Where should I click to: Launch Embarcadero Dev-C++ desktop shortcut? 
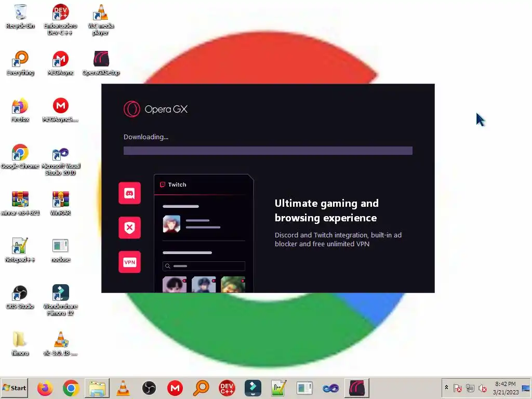point(60,19)
